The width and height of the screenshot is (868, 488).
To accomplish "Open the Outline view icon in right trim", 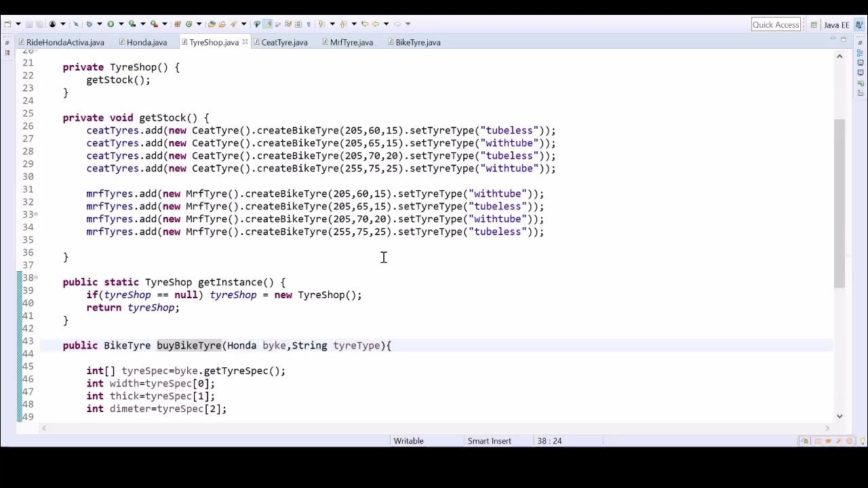I will pyautogui.click(x=861, y=53).
